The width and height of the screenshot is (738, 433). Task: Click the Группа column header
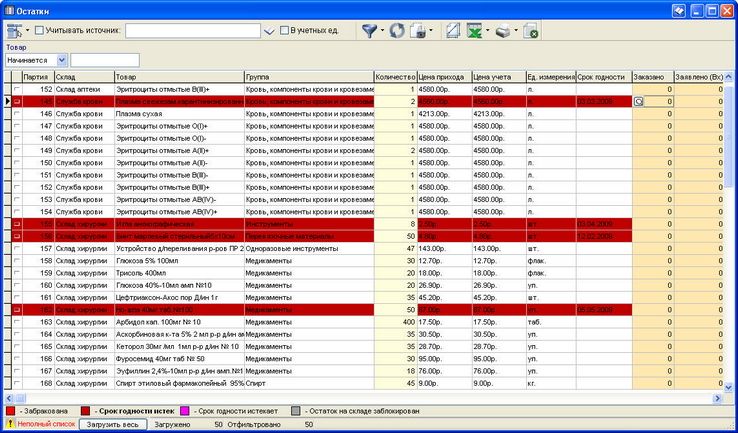pyautogui.click(x=309, y=77)
